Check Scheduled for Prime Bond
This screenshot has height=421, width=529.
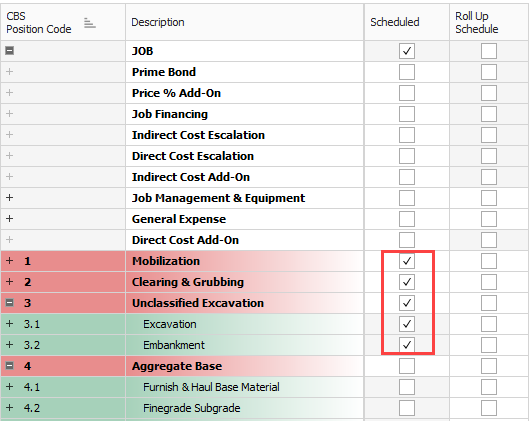[407, 72]
